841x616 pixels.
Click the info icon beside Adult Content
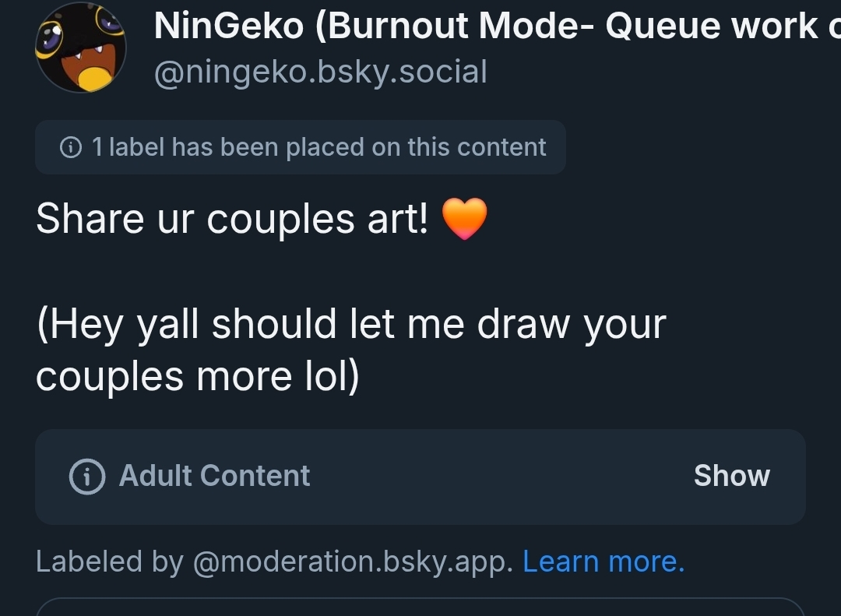87,476
